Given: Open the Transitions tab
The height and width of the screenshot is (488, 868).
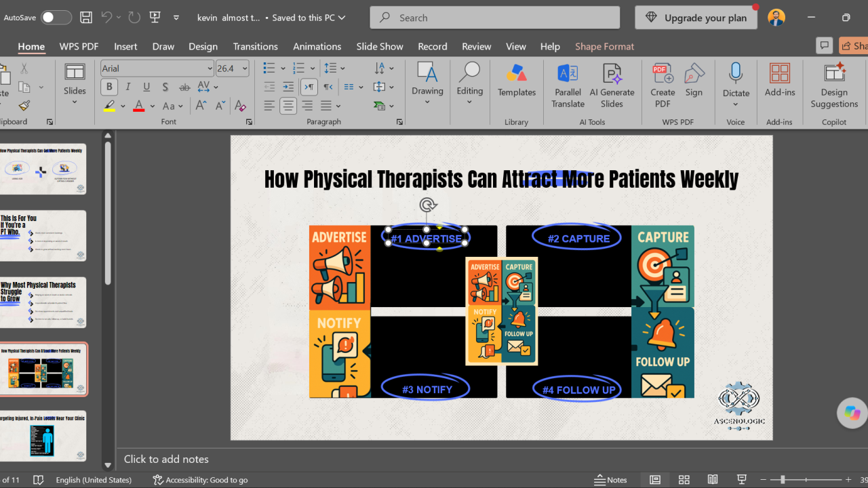Looking at the screenshot, I should (255, 46).
